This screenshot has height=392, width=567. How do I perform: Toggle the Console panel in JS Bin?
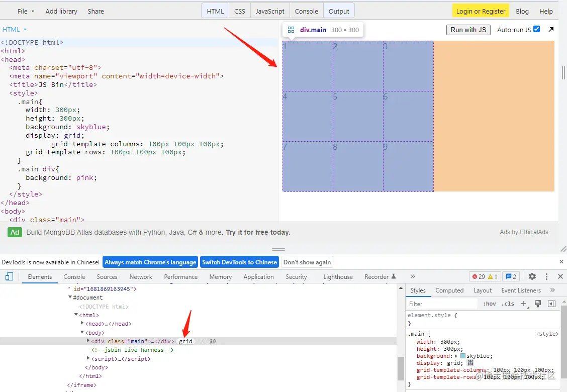306,11
